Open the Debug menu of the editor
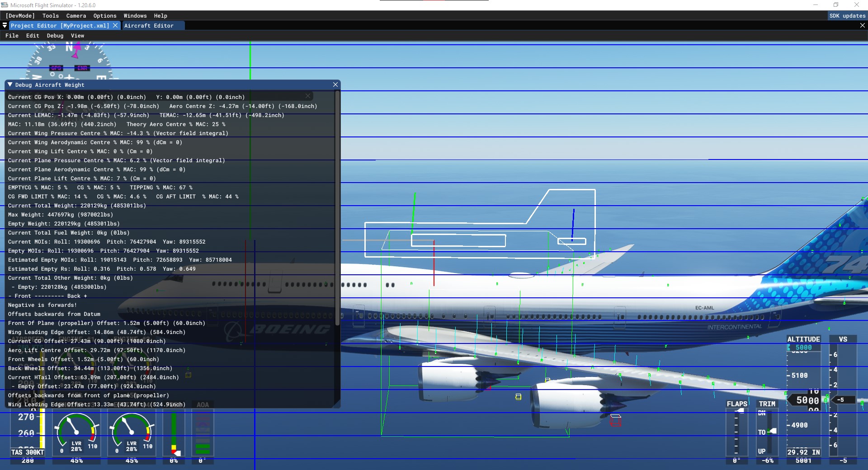 tap(55, 36)
